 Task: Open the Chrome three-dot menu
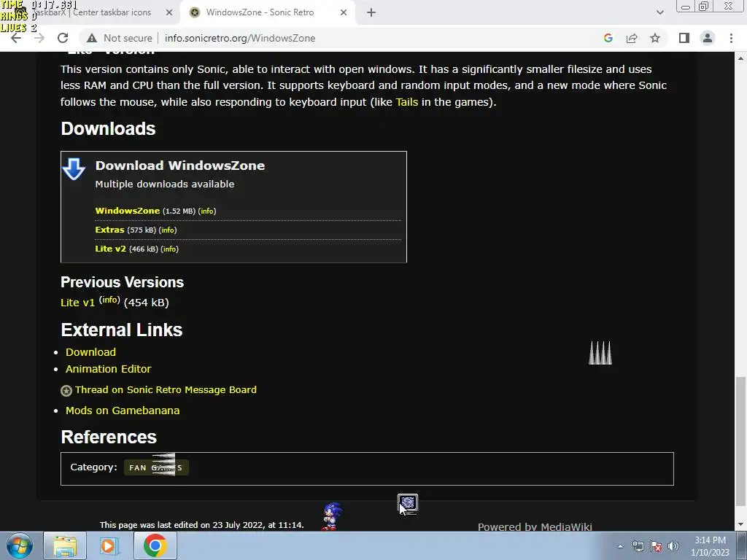(731, 38)
